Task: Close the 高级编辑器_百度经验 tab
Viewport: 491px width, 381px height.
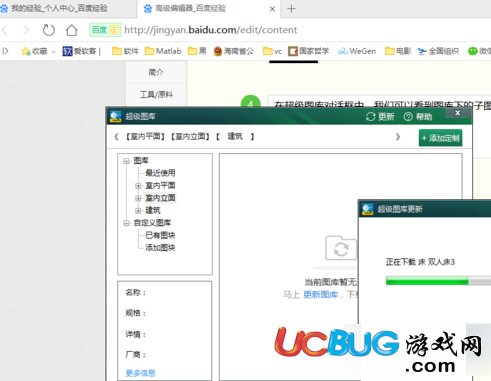Action: pos(272,9)
